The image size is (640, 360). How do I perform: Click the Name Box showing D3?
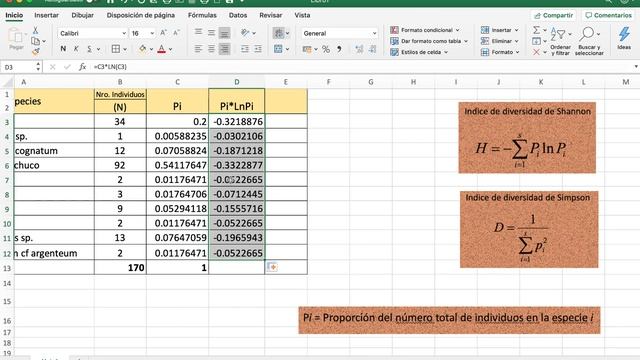pos(21,67)
